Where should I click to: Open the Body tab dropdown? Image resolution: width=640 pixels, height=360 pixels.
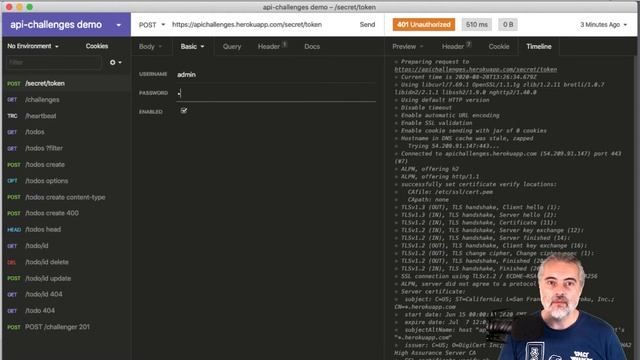click(x=150, y=47)
